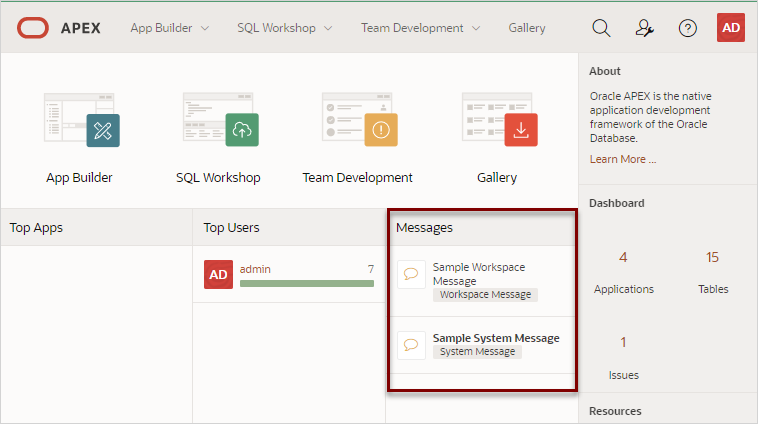Click the SQL Workshop label under icon
The width and height of the screenshot is (758, 424).
pyautogui.click(x=218, y=177)
